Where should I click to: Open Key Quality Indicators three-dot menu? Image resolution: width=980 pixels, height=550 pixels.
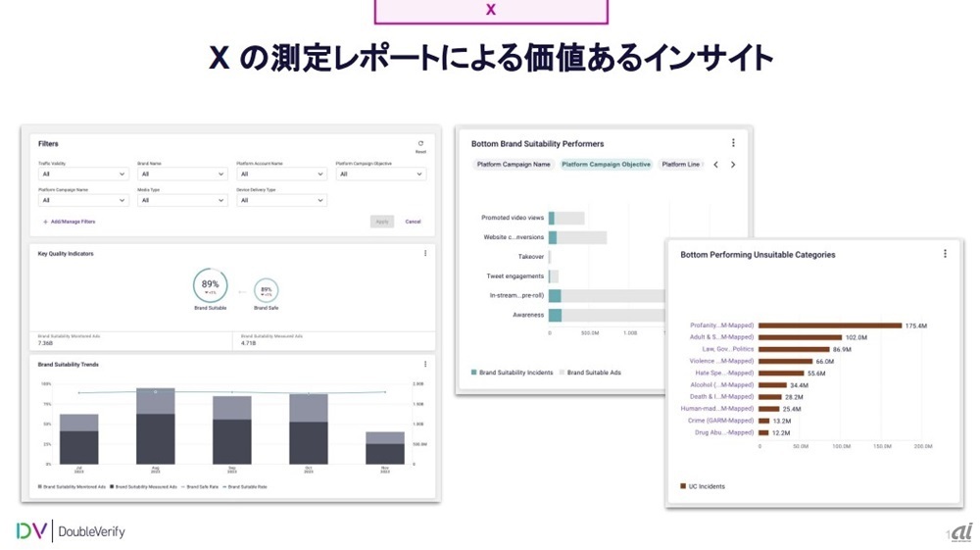pos(425,254)
